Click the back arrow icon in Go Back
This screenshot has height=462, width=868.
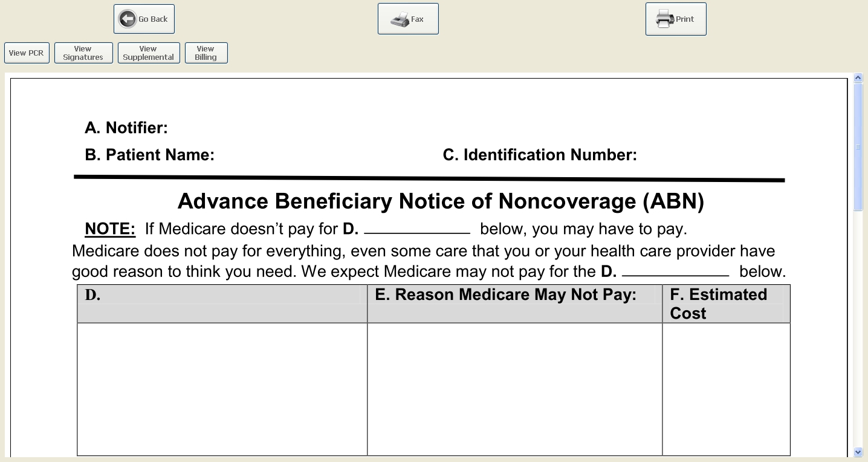[128, 19]
